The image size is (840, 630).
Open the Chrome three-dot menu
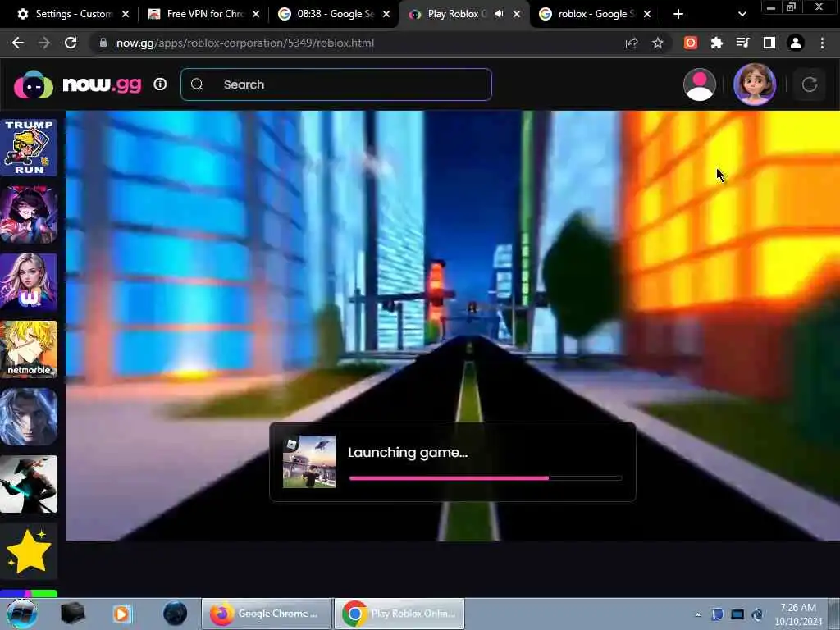click(822, 43)
